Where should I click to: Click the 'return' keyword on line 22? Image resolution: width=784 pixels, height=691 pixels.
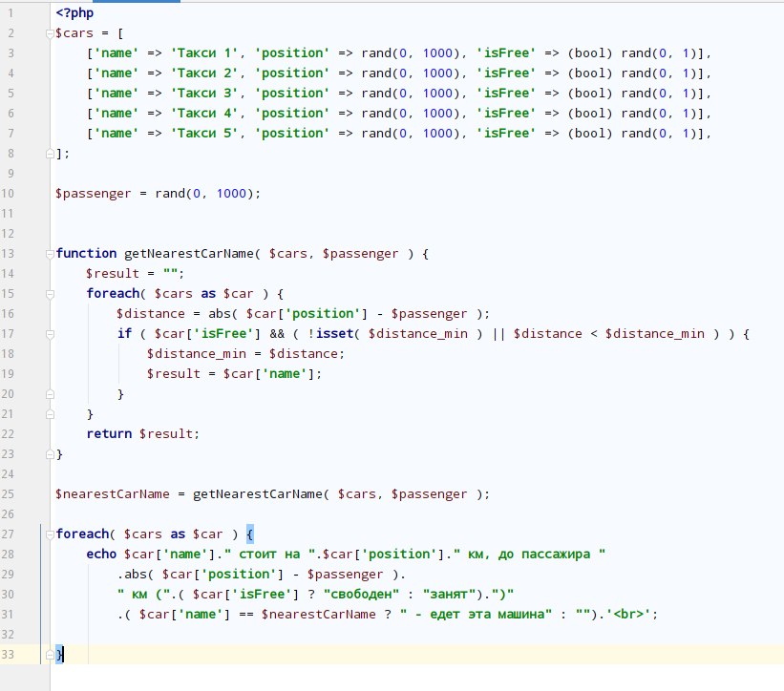pos(109,433)
